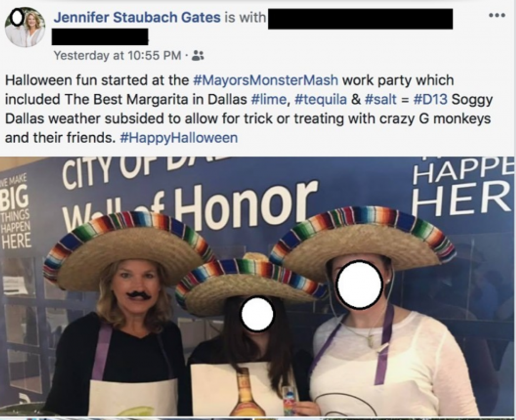Open the #salt hashtag link
This screenshot has height=420, width=516.
click(380, 99)
